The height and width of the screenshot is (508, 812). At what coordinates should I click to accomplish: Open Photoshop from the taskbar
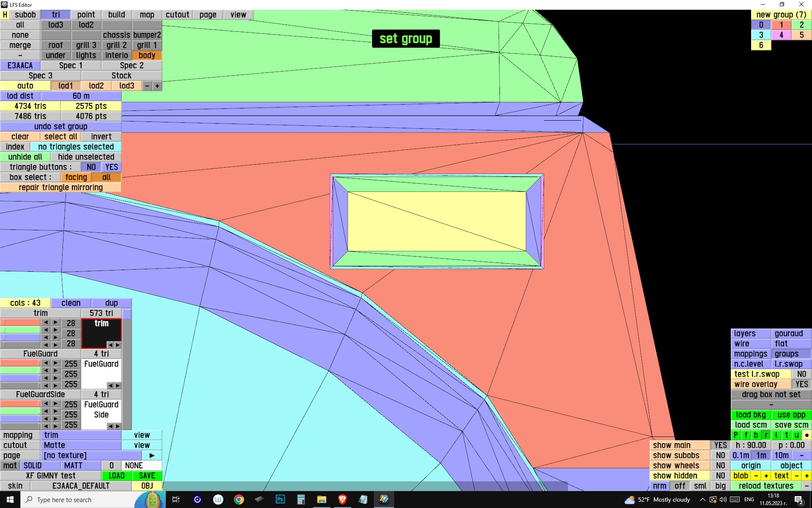(x=280, y=500)
